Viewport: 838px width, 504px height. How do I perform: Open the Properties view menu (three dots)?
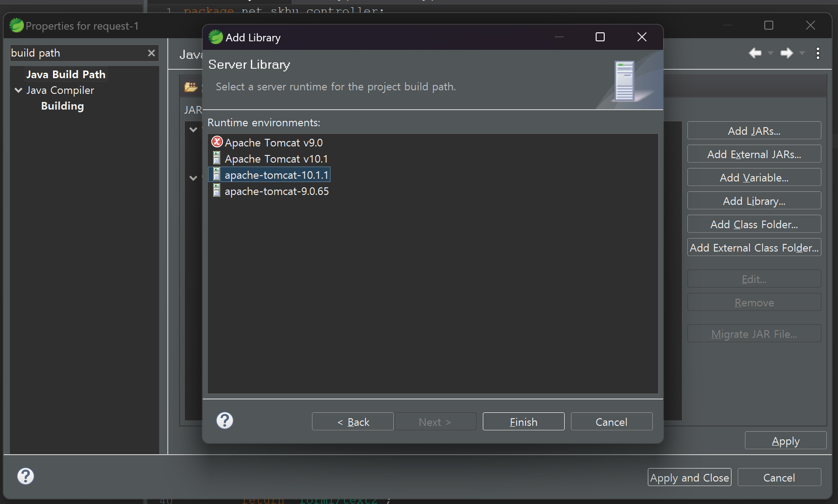click(818, 53)
